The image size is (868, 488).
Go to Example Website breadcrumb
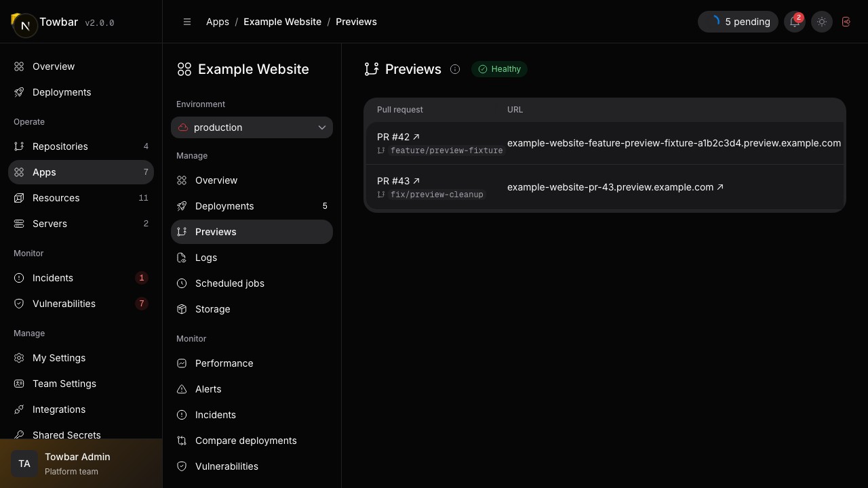point(282,22)
